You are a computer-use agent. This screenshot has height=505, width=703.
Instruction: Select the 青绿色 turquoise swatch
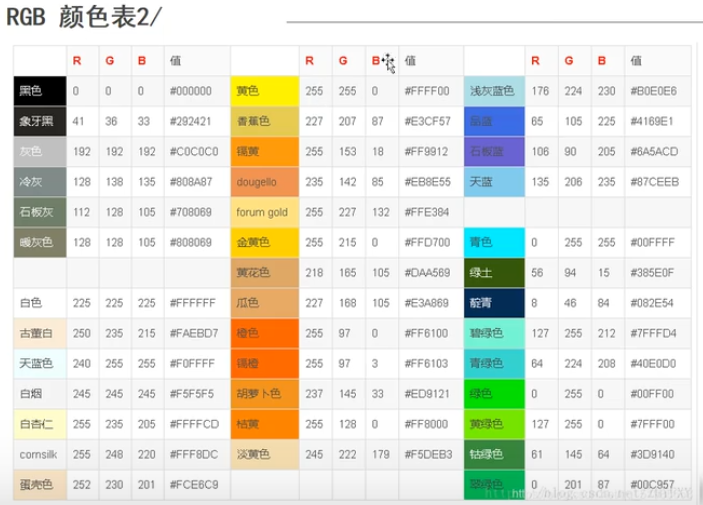pyautogui.click(x=494, y=363)
